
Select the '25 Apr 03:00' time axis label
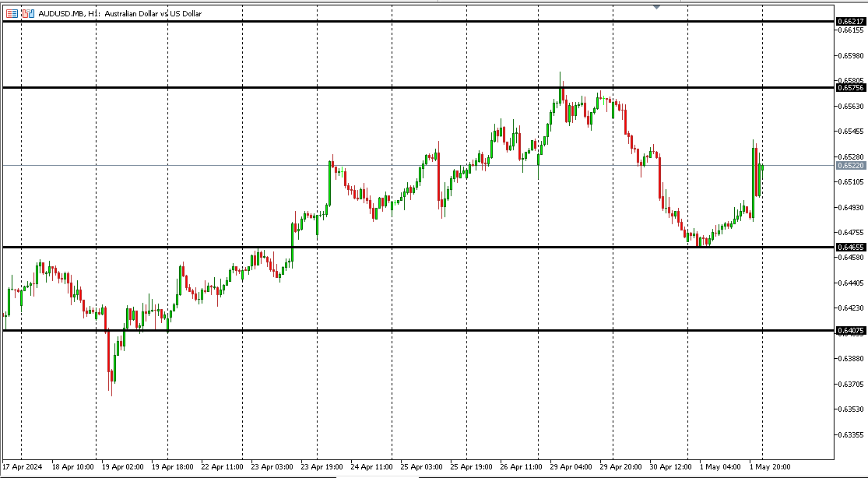[x=422, y=466]
